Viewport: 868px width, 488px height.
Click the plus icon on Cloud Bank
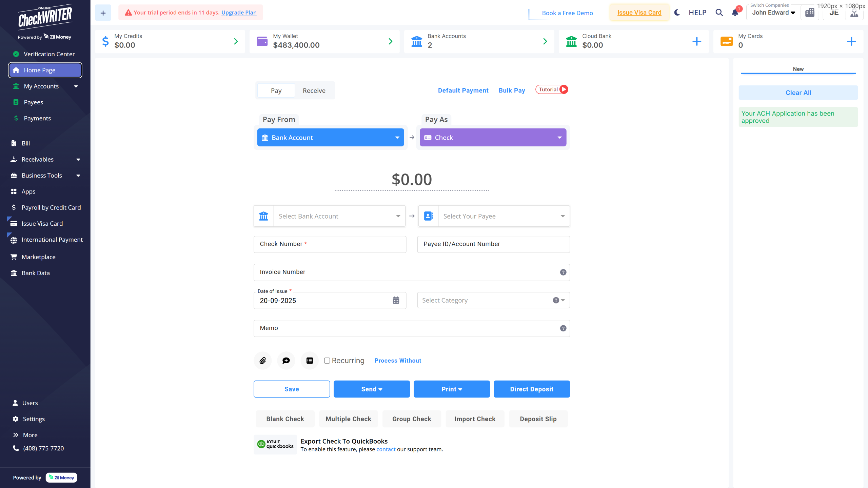(x=697, y=41)
